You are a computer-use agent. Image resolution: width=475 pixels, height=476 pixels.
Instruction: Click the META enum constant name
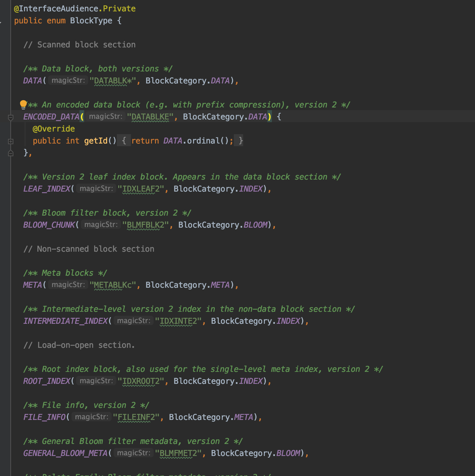(32, 285)
